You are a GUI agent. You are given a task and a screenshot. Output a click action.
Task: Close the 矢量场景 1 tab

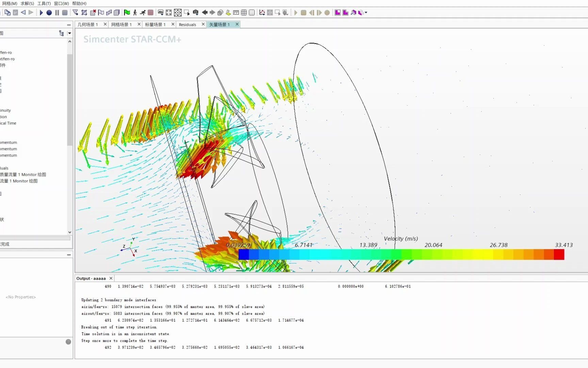coord(237,24)
